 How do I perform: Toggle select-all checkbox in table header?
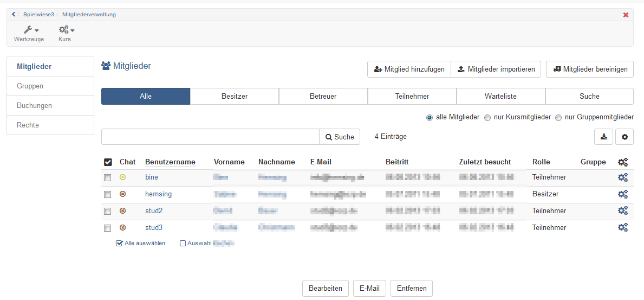click(108, 162)
